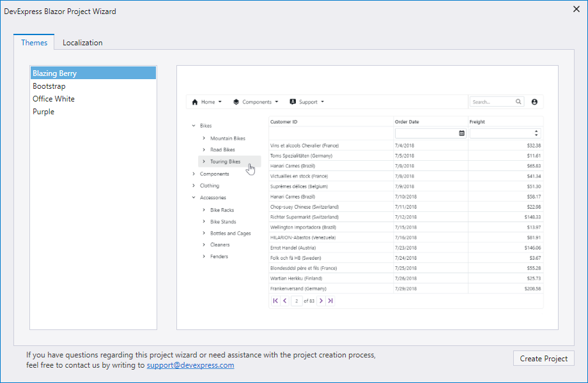Close the Project Wizard dialog
This screenshot has height=383, width=588.
click(576, 8)
